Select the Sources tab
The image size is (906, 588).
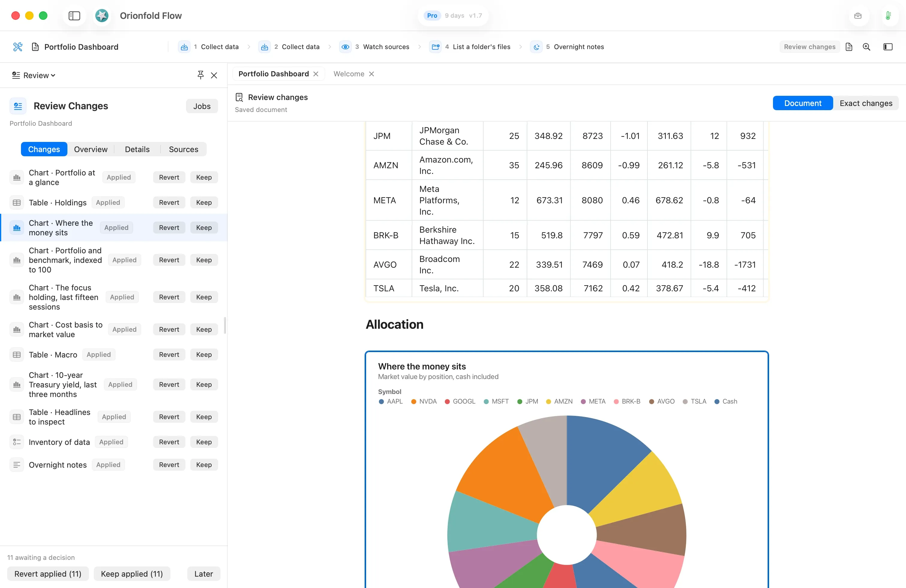183,149
